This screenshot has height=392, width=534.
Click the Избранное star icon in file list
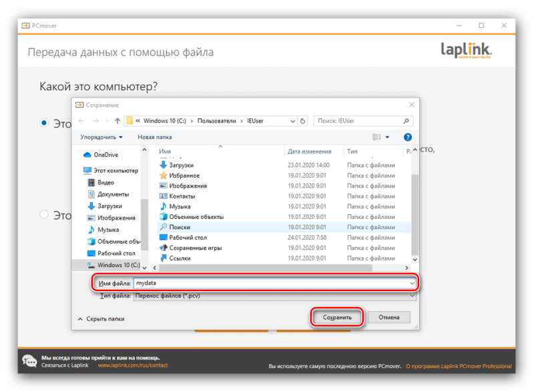coord(164,176)
